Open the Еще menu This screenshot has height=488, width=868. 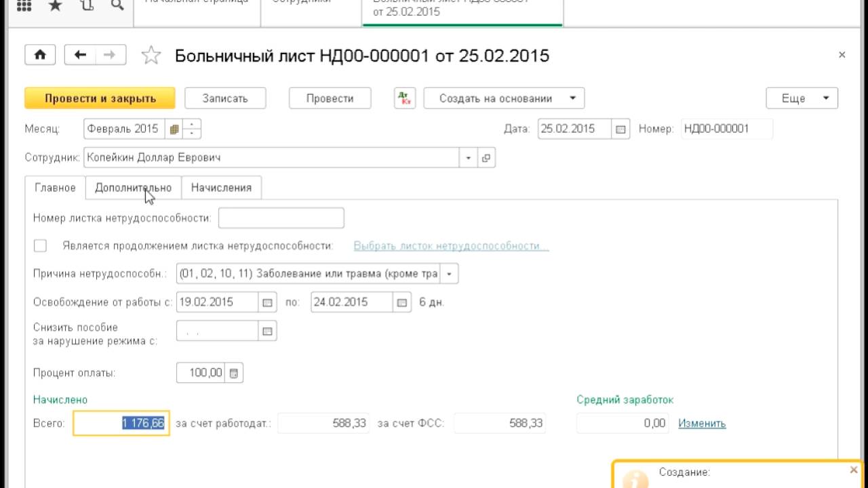point(802,98)
